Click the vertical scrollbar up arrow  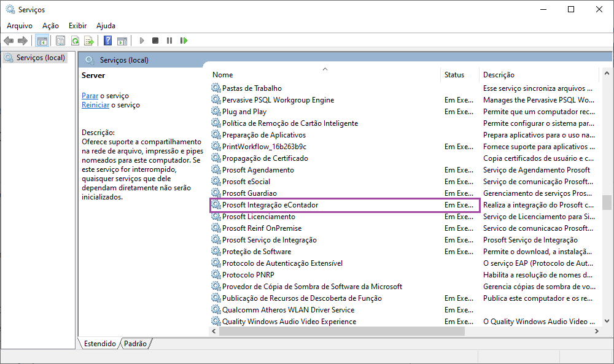pos(607,73)
